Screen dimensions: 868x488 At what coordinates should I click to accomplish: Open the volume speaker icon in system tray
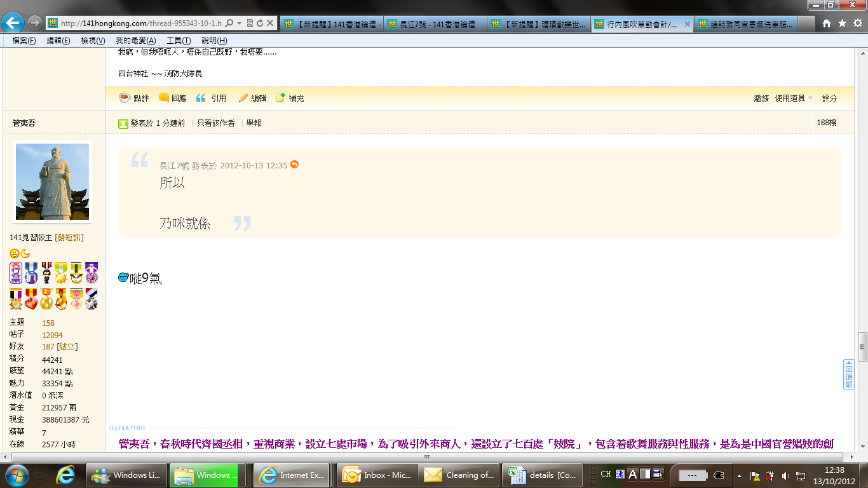pyautogui.click(x=785, y=475)
